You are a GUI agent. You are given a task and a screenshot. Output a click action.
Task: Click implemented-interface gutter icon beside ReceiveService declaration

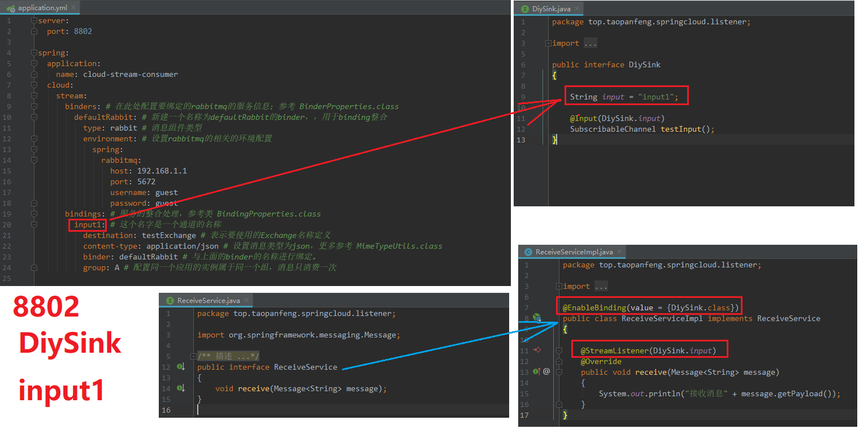click(181, 367)
